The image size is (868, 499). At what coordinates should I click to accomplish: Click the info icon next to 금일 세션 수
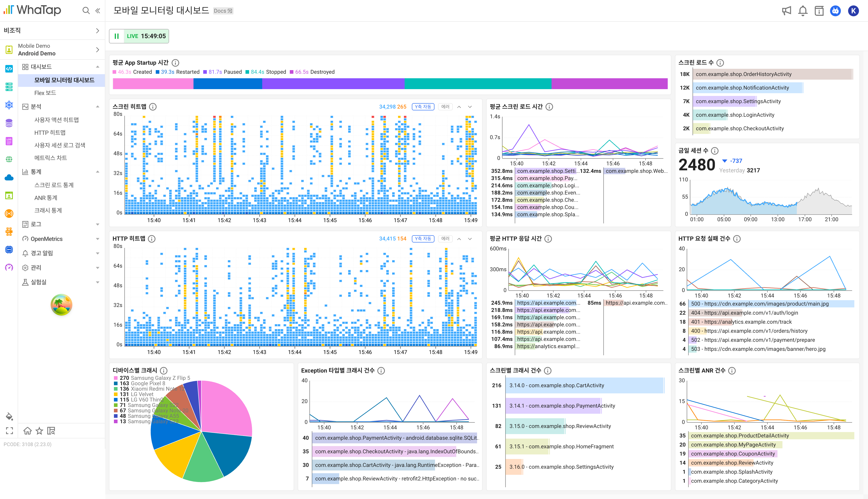coord(715,151)
